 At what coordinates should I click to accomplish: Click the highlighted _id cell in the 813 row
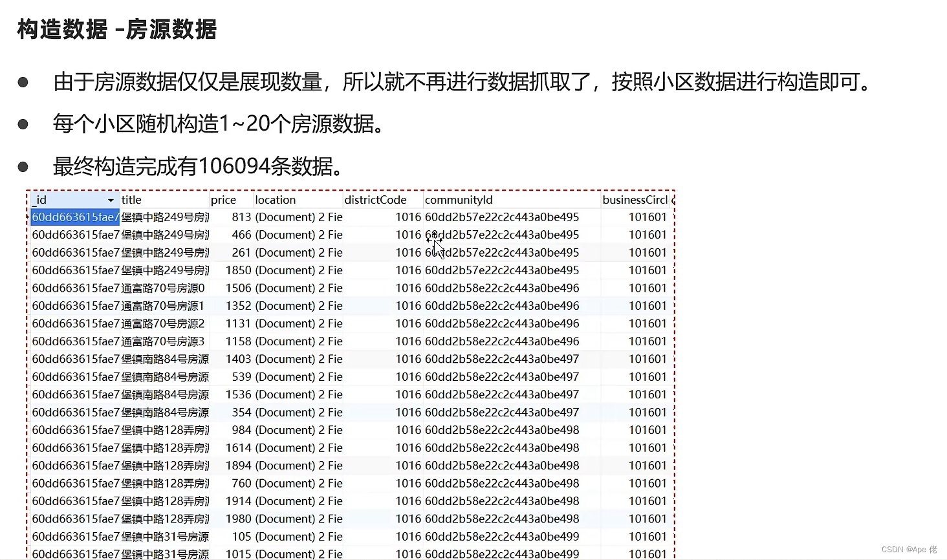75,217
